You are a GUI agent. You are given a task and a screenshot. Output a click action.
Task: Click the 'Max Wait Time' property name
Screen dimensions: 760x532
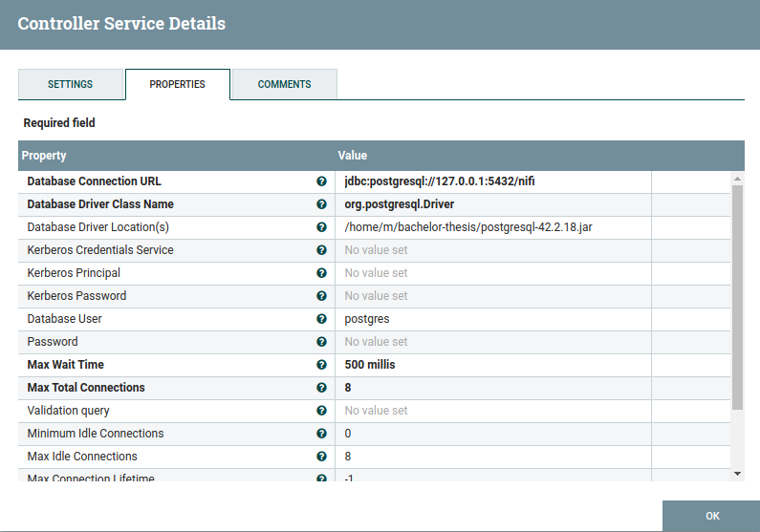[x=65, y=365]
